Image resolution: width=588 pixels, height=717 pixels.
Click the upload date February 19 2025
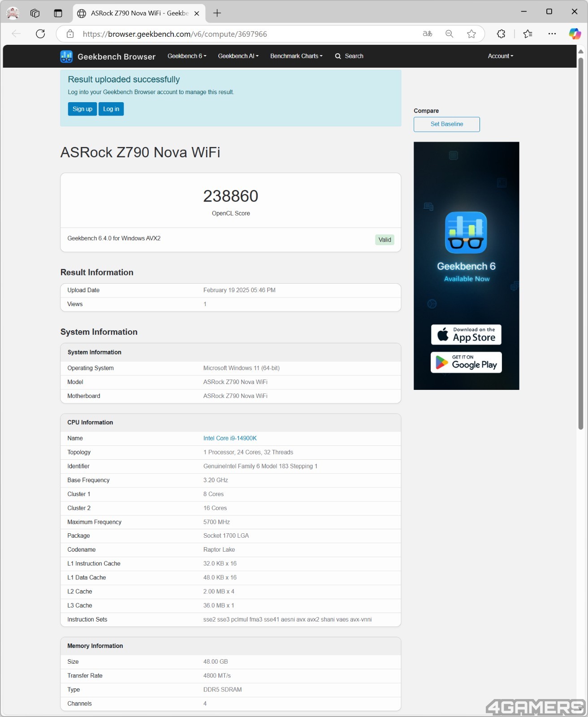(239, 290)
